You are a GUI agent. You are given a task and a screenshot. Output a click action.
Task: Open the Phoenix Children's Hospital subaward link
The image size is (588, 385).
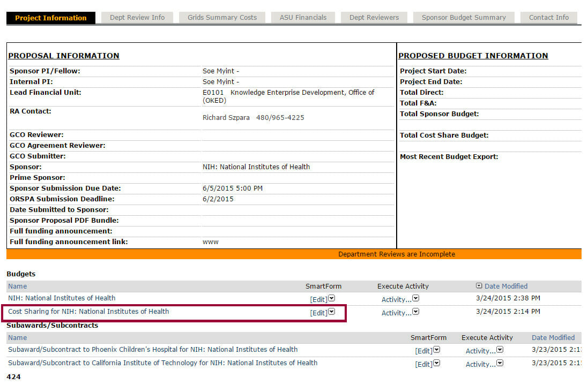(x=153, y=350)
